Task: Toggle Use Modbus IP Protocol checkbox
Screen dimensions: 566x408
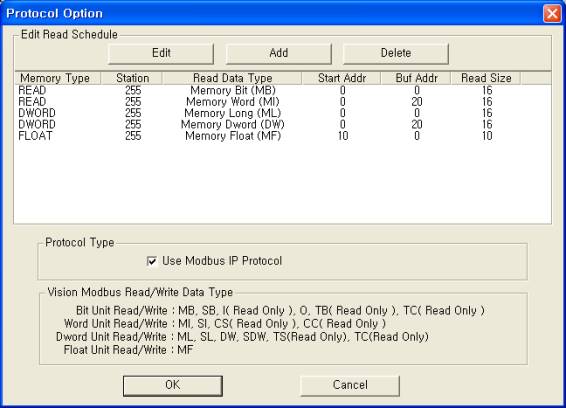Action: tap(152, 261)
